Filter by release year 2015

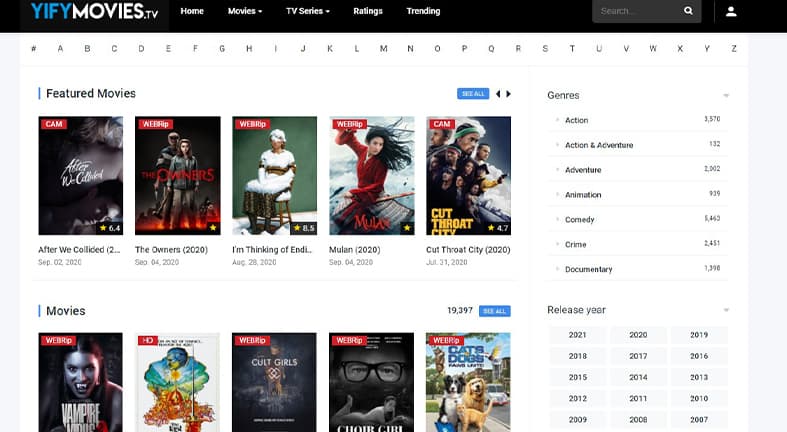coord(577,377)
